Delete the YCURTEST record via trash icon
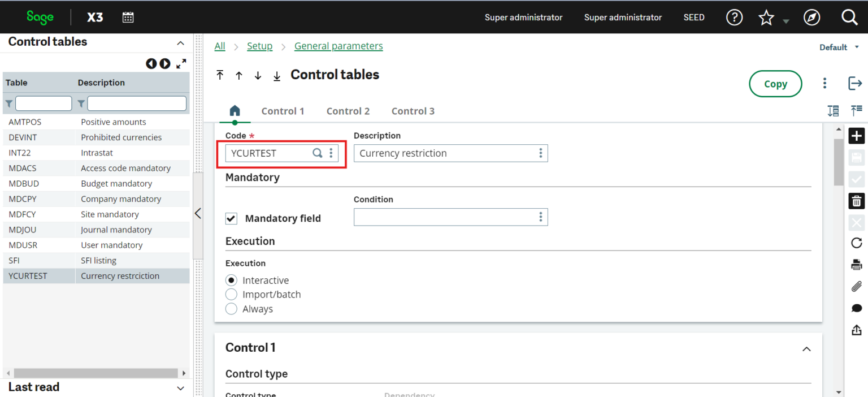This screenshot has width=868, height=397. [x=856, y=201]
